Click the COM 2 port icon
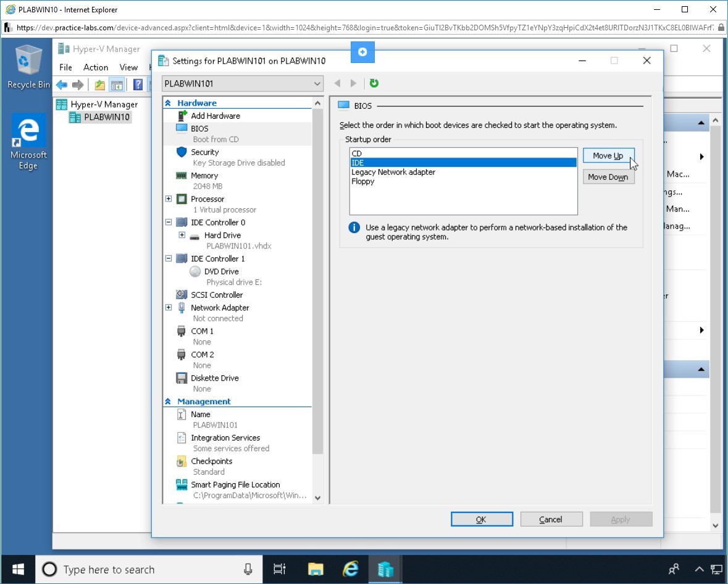728x584 pixels. (182, 355)
